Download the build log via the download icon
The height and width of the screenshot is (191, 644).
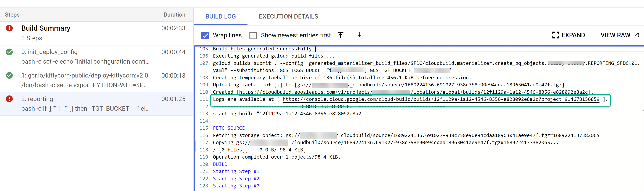click(359, 35)
